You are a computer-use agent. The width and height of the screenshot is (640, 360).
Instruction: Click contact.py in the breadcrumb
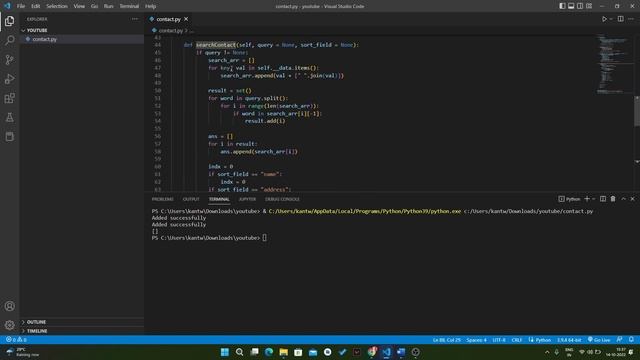pyautogui.click(x=170, y=31)
